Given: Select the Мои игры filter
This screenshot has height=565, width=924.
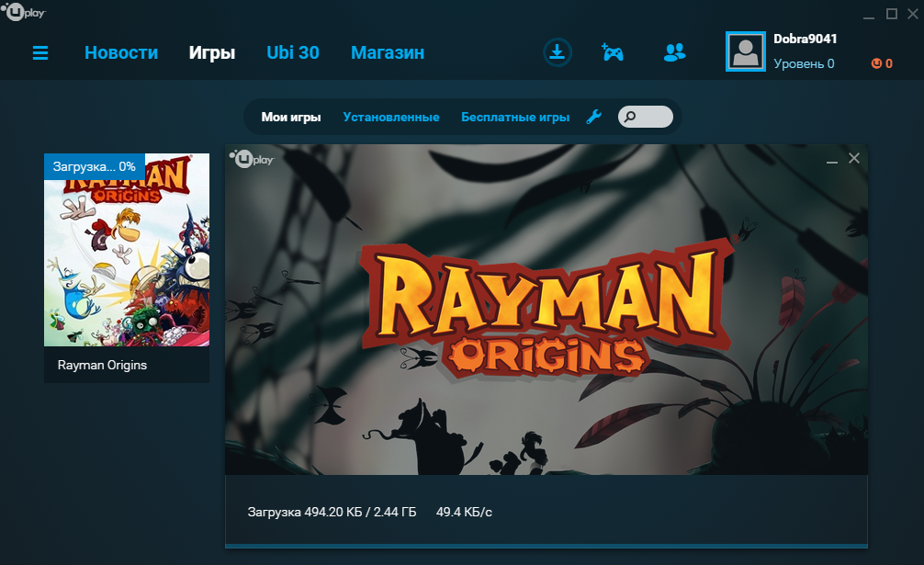Looking at the screenshot, I should (291, 118).
